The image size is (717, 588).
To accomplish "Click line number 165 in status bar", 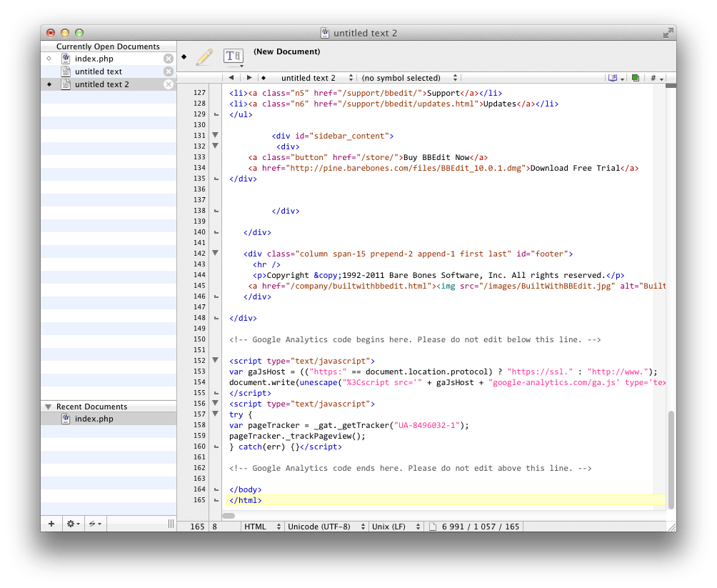I will pos(197,527).
